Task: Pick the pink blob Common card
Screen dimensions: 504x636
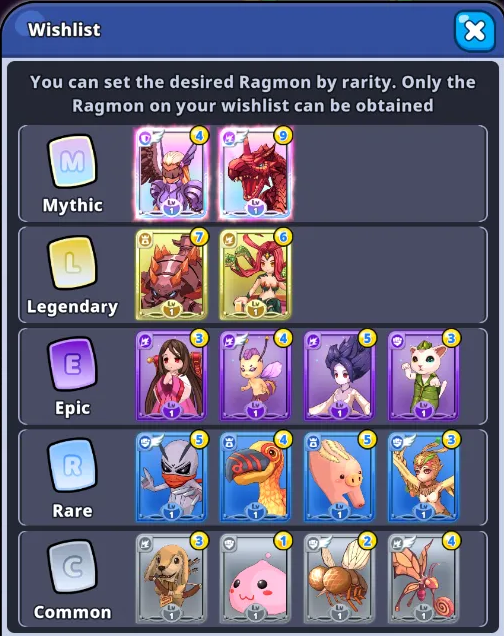Action: click(255, 579)
